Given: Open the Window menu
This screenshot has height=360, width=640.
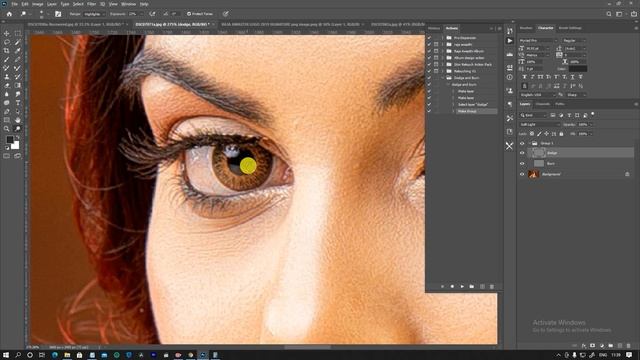Looking at the screenshot, I should point(128,4).
